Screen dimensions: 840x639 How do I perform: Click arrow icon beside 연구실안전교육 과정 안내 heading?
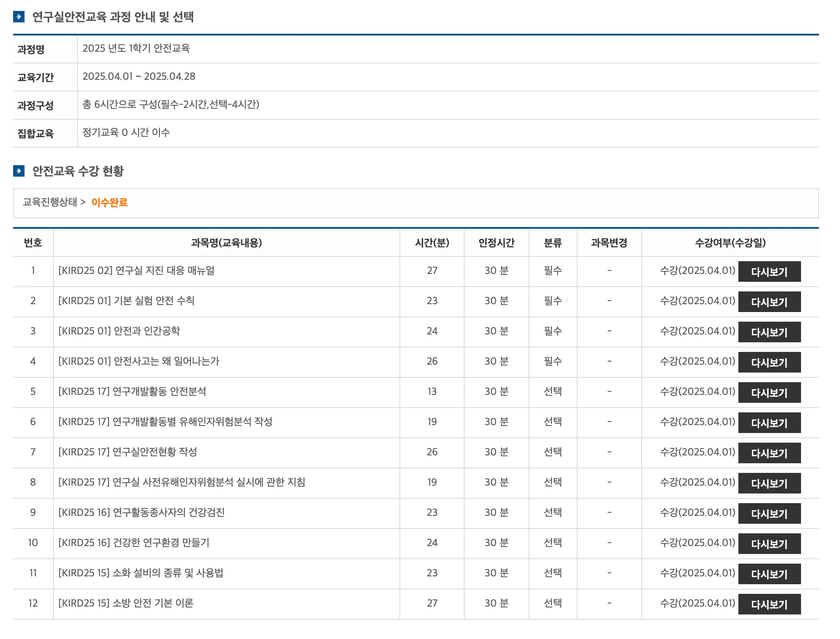[19, 17]
